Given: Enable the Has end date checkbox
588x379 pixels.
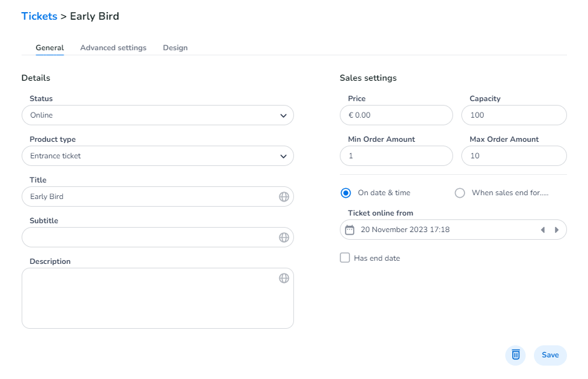Looking at the screenshot, I should (x=345, y=258).
